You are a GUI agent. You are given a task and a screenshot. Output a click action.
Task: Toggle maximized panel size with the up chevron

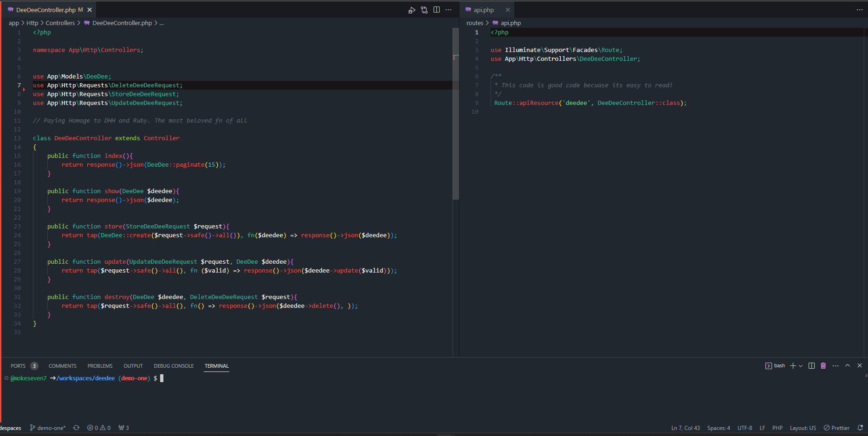pyautogui.click(x=848, y=366)
